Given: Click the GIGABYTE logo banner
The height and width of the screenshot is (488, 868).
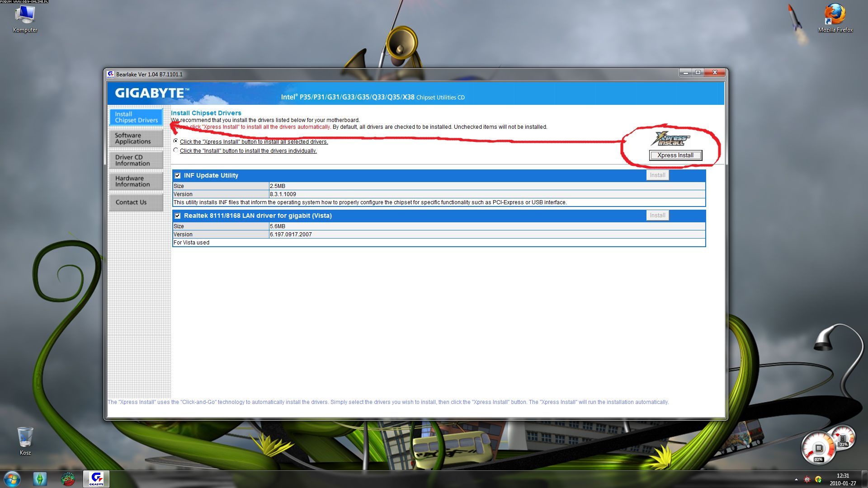Looking at the screenshot, I should point(152,93).
